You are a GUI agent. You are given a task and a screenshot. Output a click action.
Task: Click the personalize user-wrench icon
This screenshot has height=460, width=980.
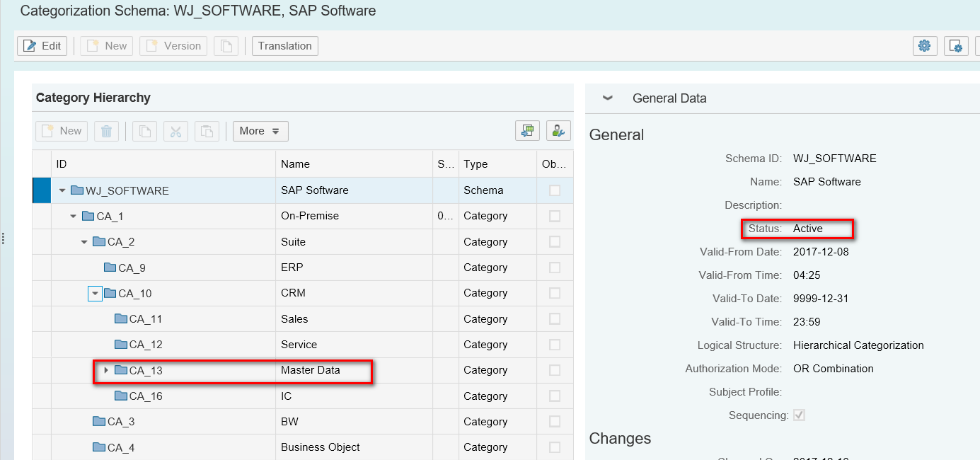pos(558,131)
